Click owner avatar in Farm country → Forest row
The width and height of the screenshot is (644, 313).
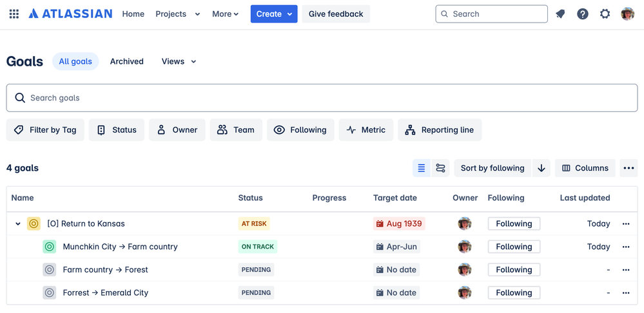pyautogui.click(x=465, y=269)
